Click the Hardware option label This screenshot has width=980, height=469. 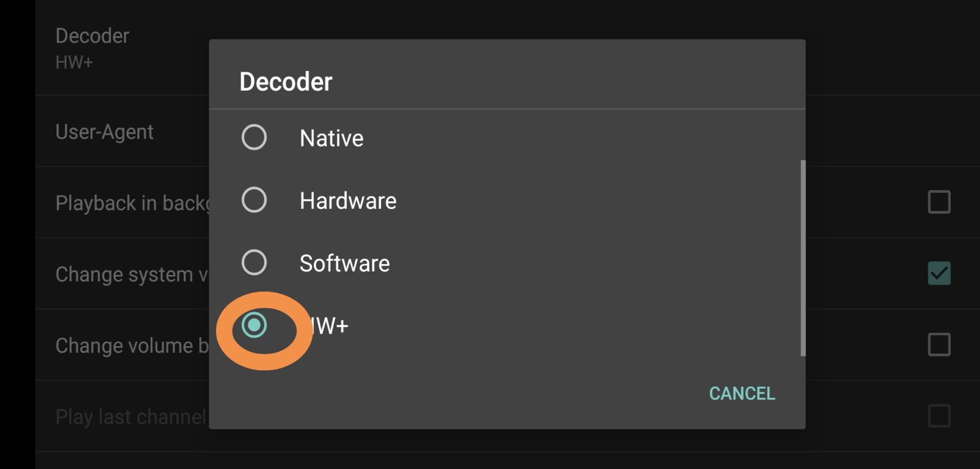(x=348, y=201)
